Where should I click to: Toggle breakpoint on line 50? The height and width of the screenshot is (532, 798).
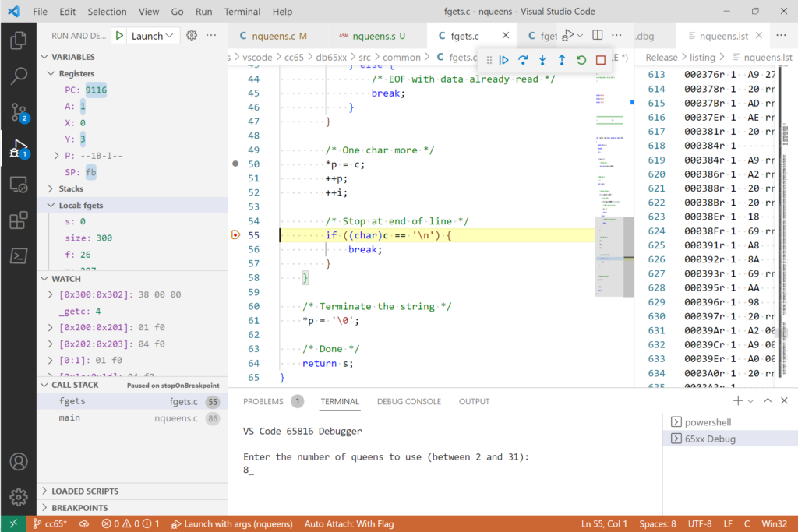point(235,164)
